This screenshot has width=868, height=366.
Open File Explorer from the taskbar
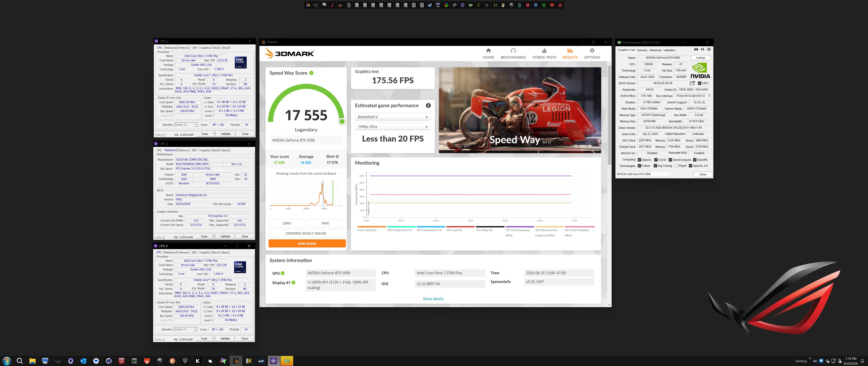32,361
